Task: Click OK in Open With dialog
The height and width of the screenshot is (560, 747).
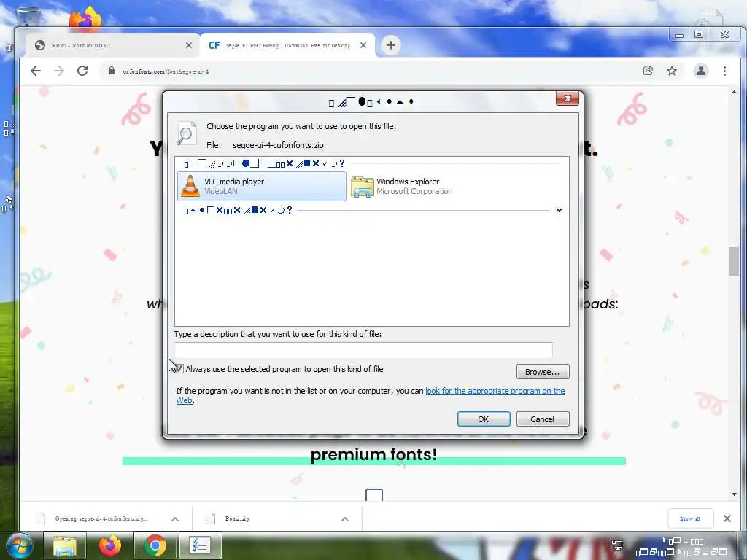Action: click(x=484, y=419)
